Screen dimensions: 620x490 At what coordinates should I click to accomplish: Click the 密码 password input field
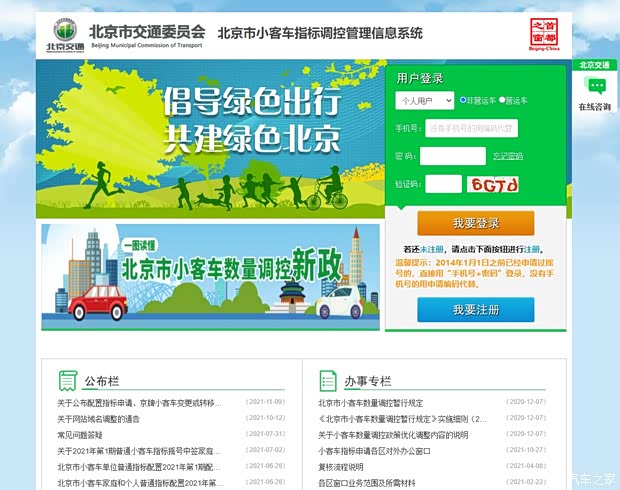452,156
